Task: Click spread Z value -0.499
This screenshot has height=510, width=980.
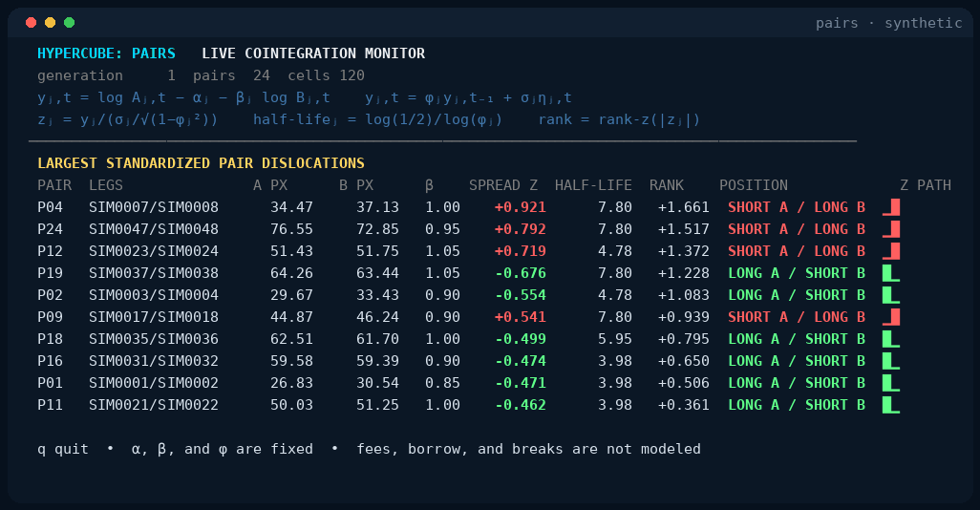Action: [520, 339]
